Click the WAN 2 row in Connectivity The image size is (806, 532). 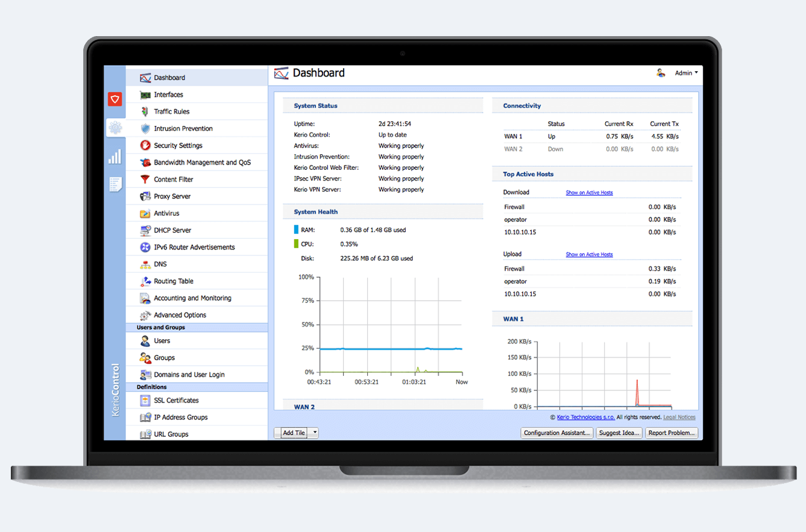point(592,149)
